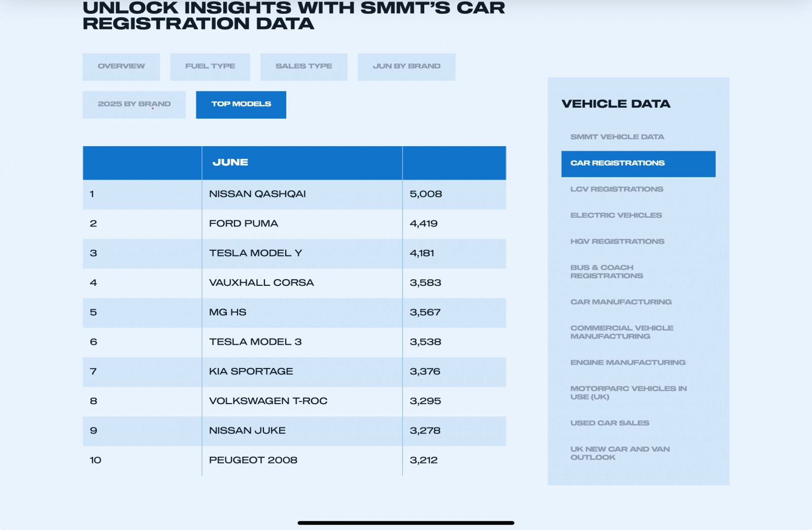
Task: Click the Vehicle Data sidebar heading
Action: (616, 104)
